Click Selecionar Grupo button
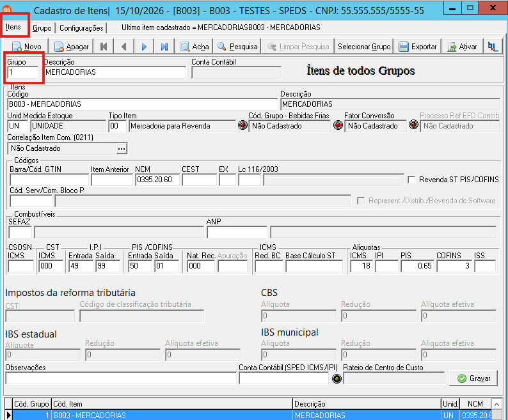Viewport: 508px width, 420px height. pos(364,47)
